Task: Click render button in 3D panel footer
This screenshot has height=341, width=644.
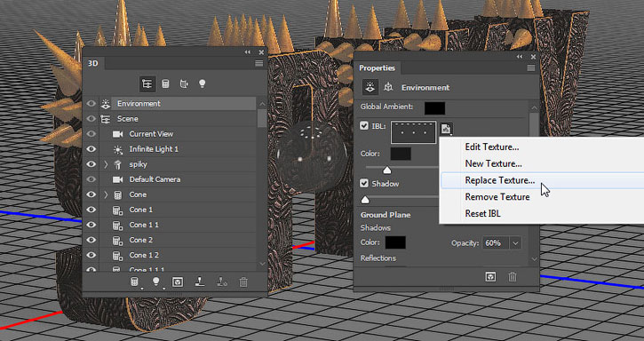Action: click(178, 282)
